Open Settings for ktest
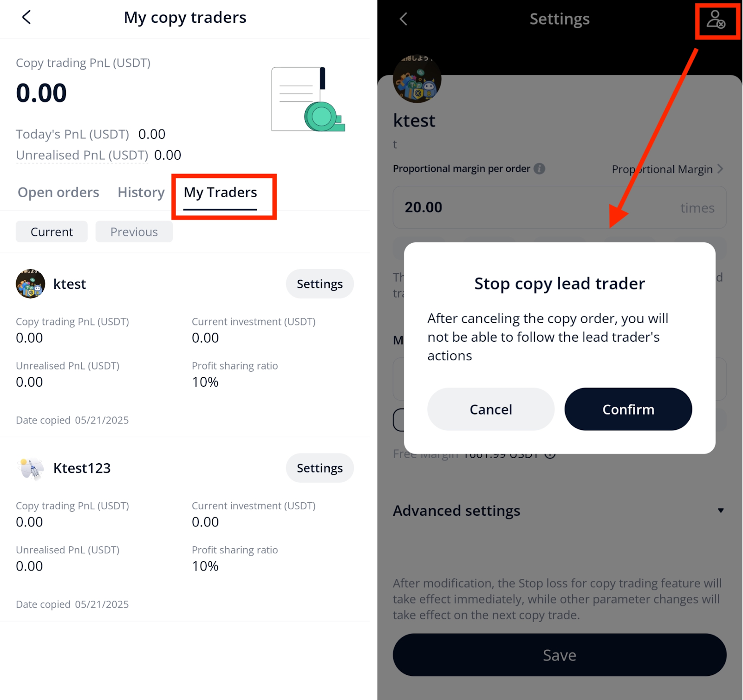 click(x=319, y=284)
